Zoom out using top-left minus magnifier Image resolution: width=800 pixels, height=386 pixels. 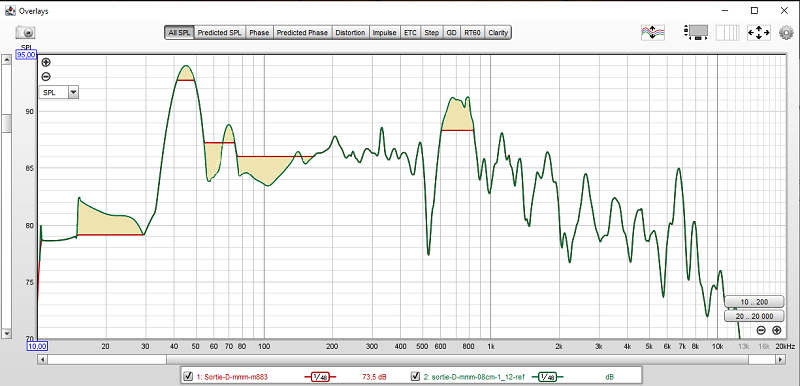[x=46, y=77]
